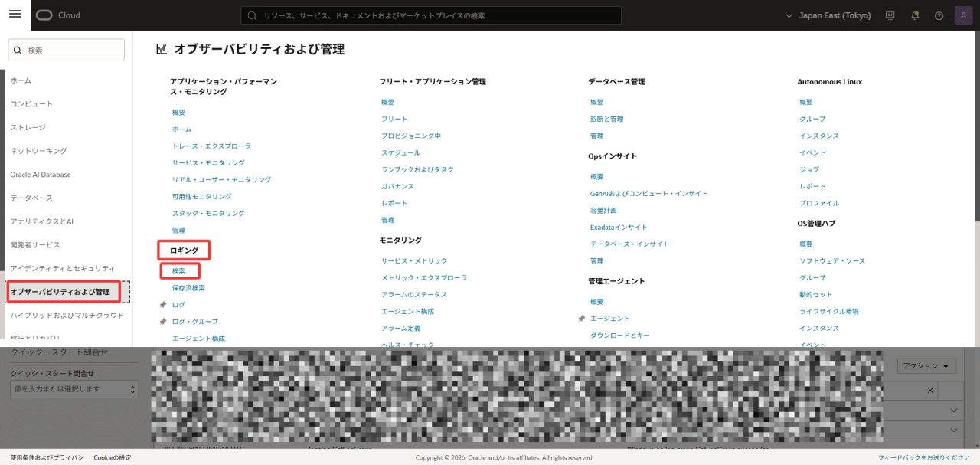
Task: Select コンピュート in the sidebar
Action: [31, 104]
